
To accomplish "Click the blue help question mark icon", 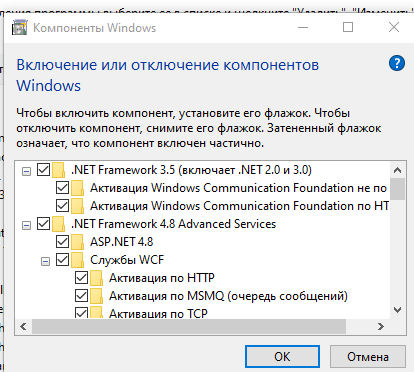I will (x=397, y=63).
